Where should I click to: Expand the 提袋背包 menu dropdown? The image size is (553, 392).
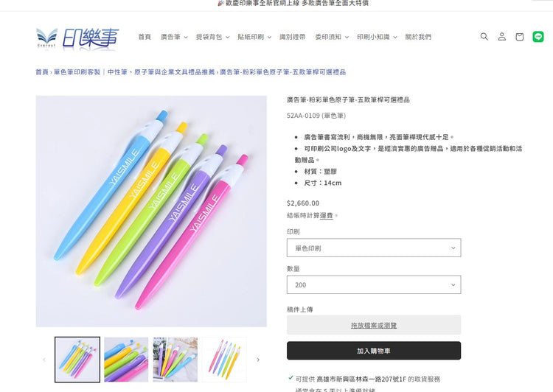212,37
